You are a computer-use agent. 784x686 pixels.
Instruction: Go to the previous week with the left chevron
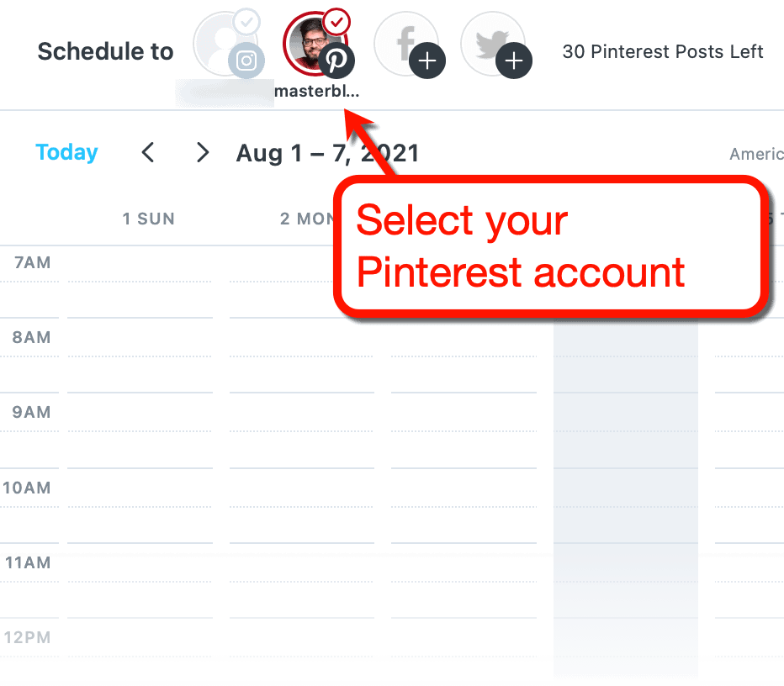pos(148,153)
